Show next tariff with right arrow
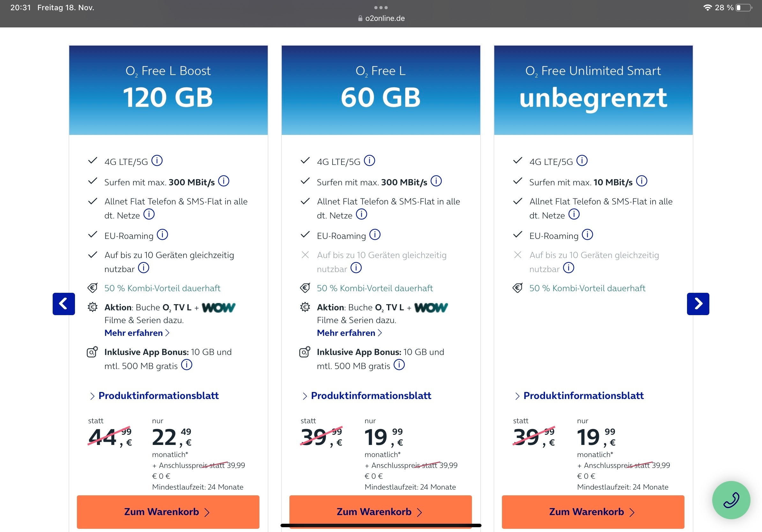The image size is (762, 532). pos(698,304)
